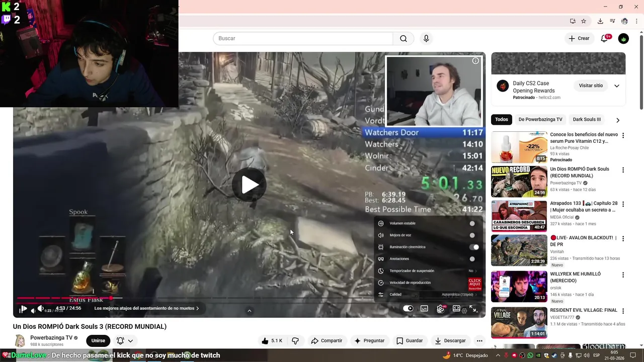
Task: Open Velocidad de reproducción submenu
Action: coord(428,283)
